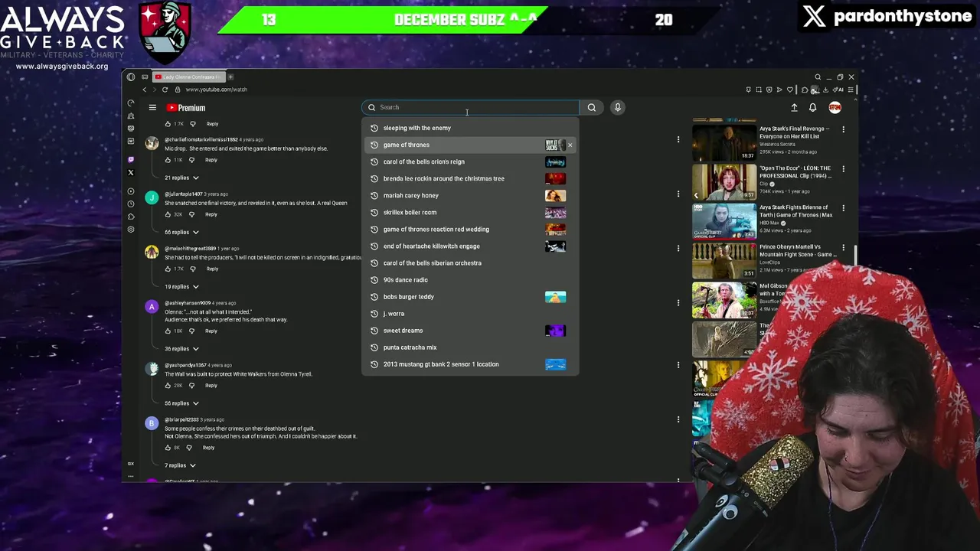Open the Opera AI toolbar button
Viewport: 980px width, 551px height.
[838, 90]
